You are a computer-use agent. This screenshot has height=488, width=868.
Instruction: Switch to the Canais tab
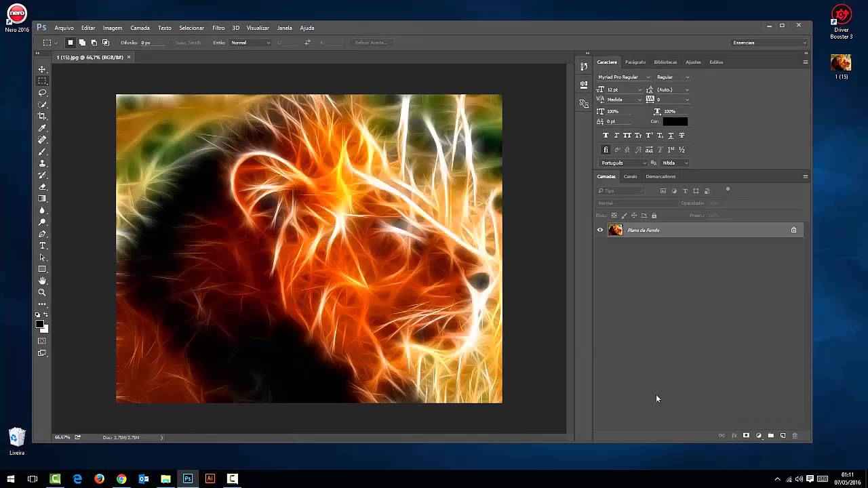(630, 176)
